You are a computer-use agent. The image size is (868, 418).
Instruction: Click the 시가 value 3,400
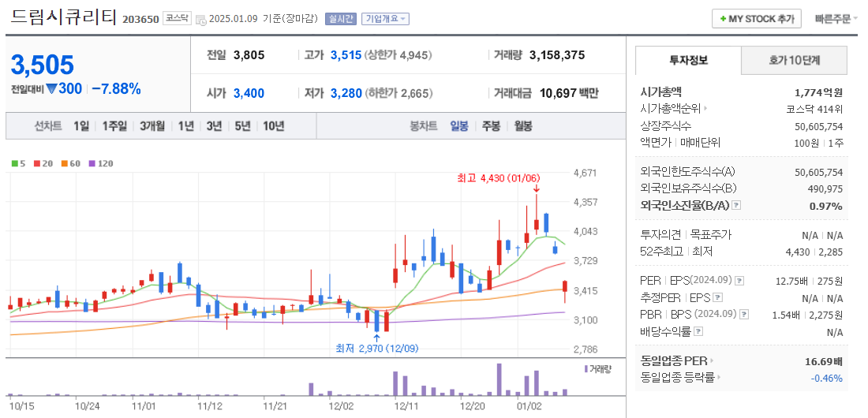click(x=249, y=93)
